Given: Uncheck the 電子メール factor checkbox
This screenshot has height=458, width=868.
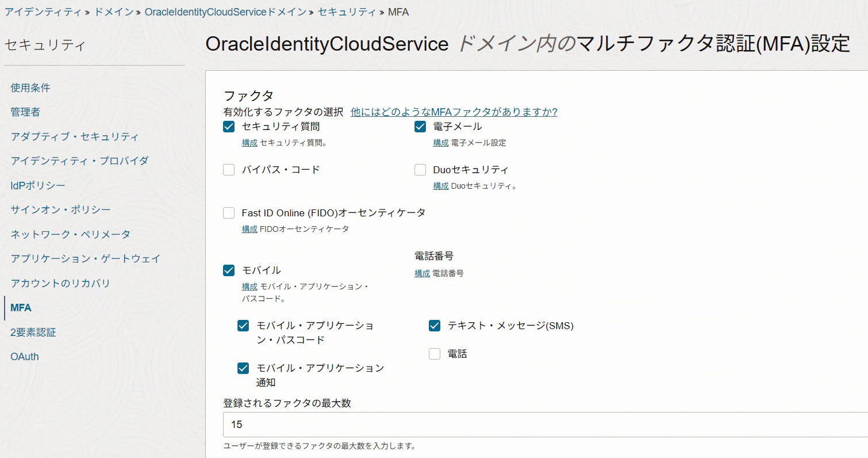Looking at the screenshot, I should point(420,127).
